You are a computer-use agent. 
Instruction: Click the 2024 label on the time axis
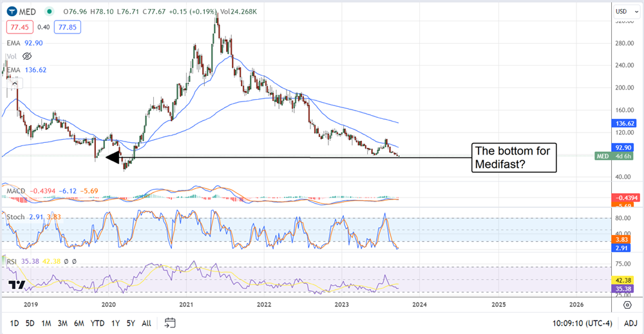click(x=419, y=304)
